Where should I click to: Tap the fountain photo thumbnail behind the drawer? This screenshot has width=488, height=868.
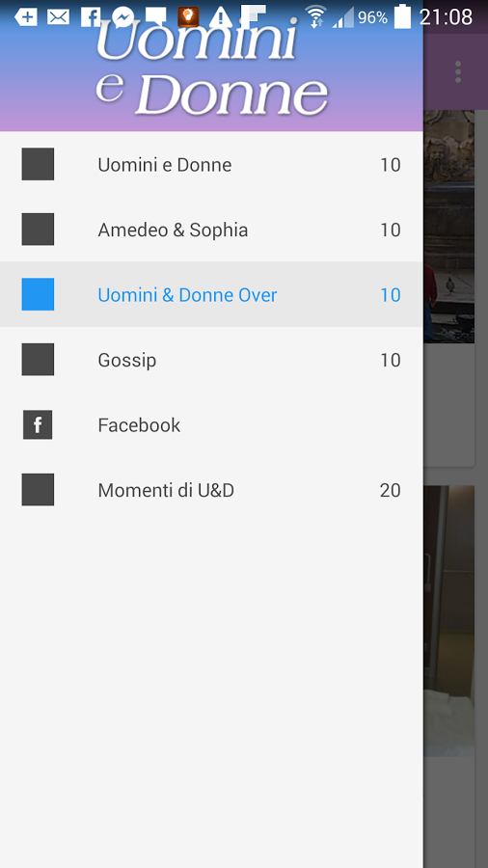(449, 226)
